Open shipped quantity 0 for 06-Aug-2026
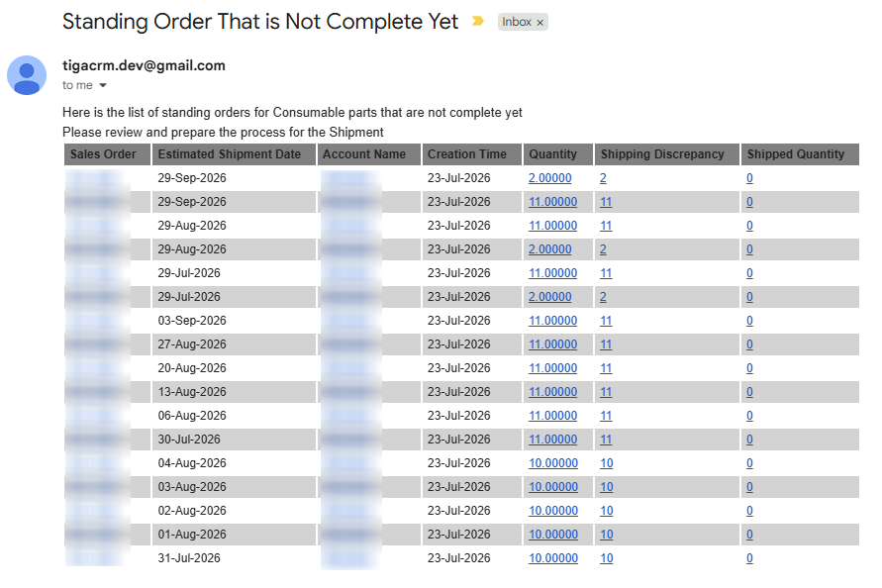 tap(749, 416)
